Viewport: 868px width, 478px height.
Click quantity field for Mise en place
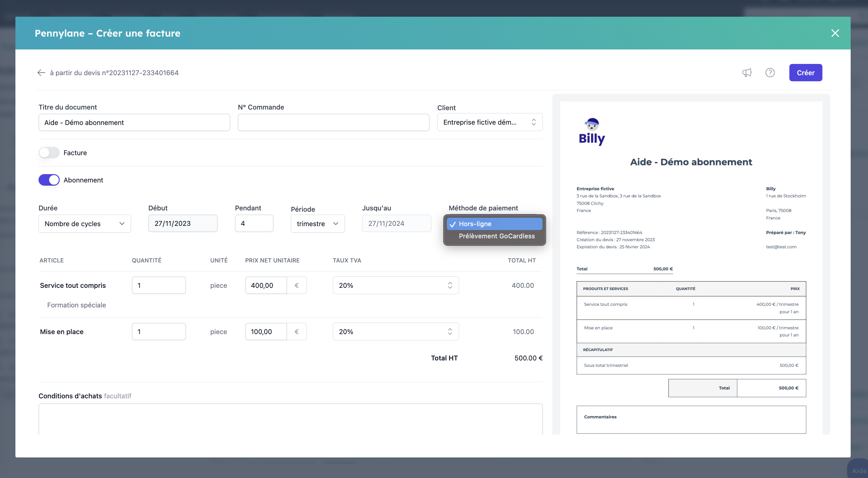(x=159, y=332)
